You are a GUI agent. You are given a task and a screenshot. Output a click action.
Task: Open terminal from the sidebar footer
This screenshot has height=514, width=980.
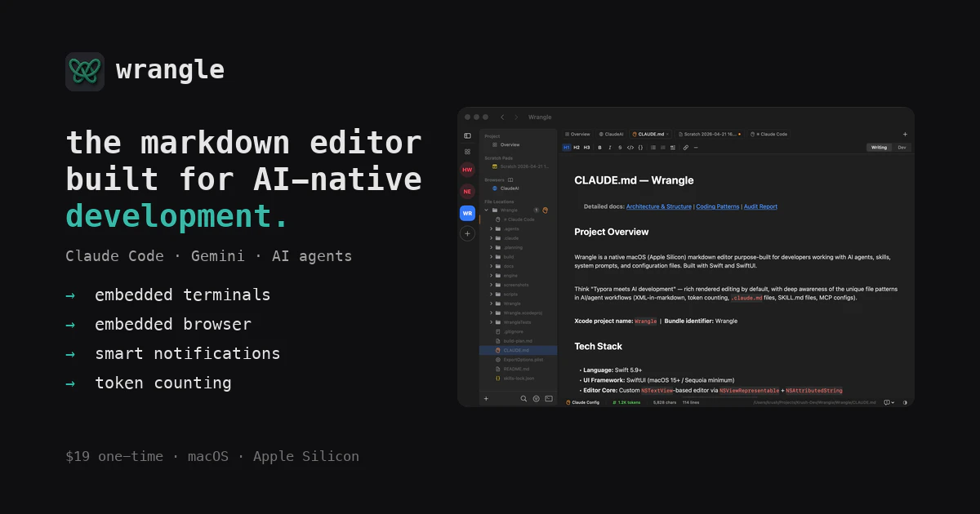tap(549, 399)
